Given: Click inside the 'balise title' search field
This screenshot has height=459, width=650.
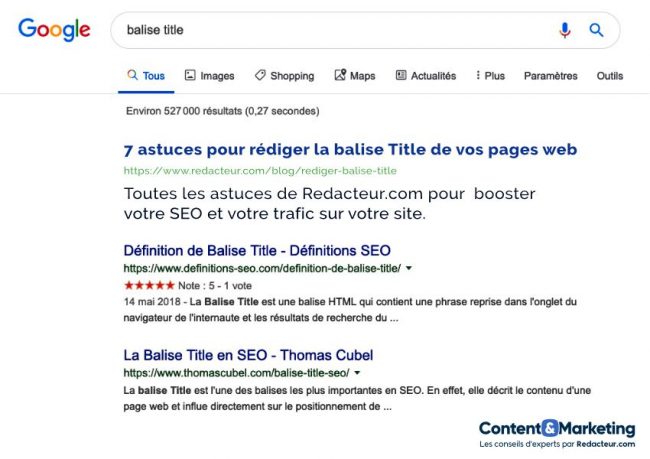Looking at the screenshot, I should coord(330,30).
